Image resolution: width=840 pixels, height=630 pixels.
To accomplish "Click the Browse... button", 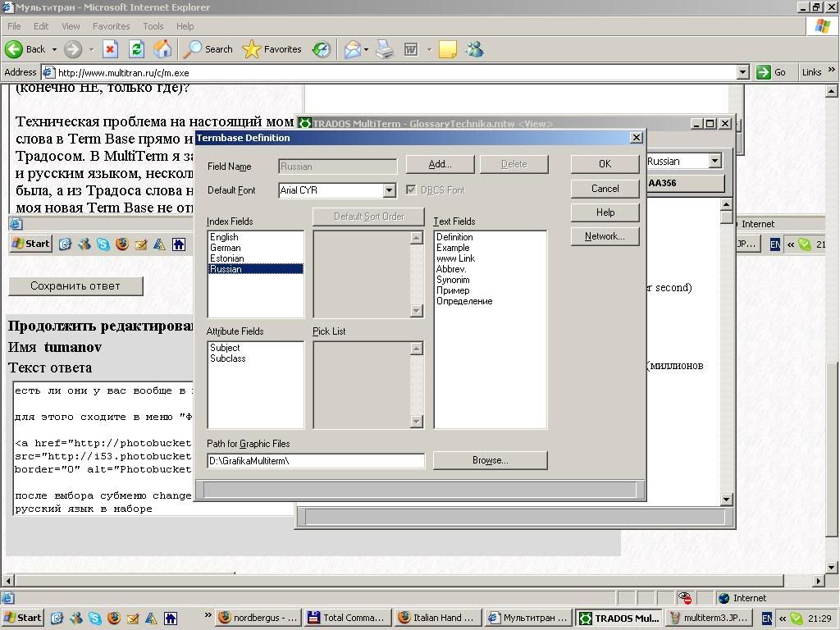I will click(491, 460).
